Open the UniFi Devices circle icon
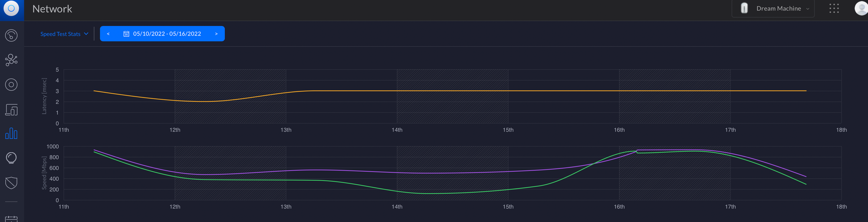Viewport: 868px width, 222px height. (11, 85)
